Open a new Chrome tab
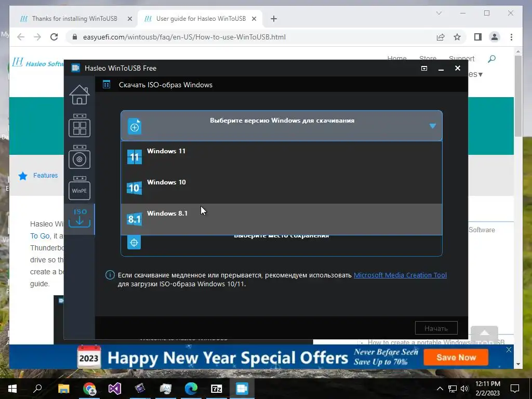532x399 pixels. point(274,19)
